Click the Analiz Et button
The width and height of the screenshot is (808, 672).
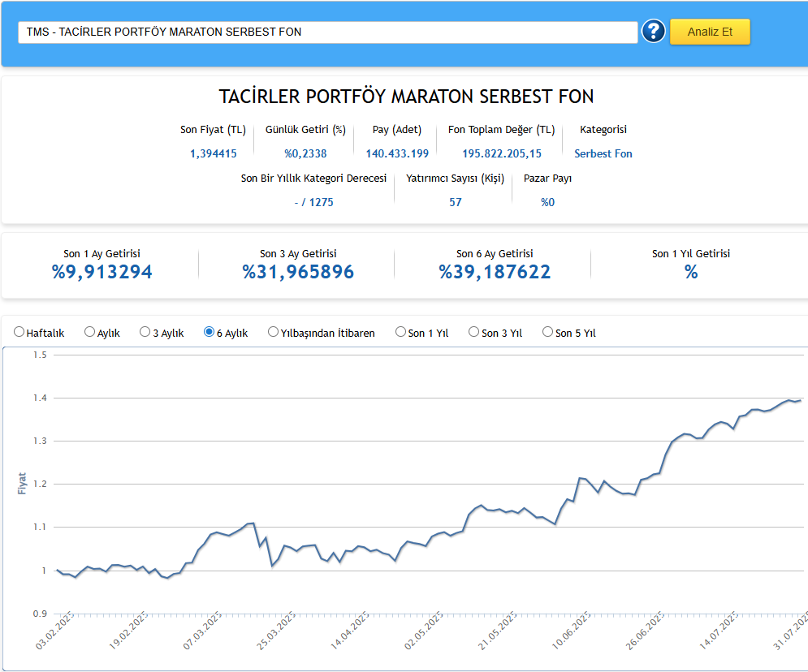[x=710, y=32]
